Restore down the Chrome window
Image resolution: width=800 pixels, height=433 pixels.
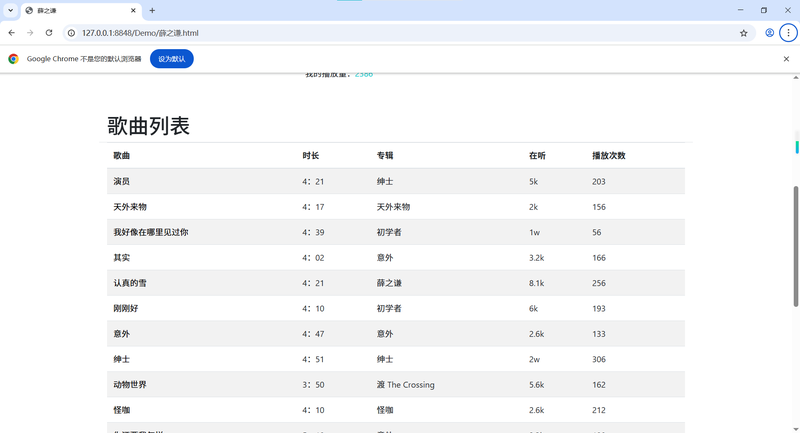tap(764, 10)
